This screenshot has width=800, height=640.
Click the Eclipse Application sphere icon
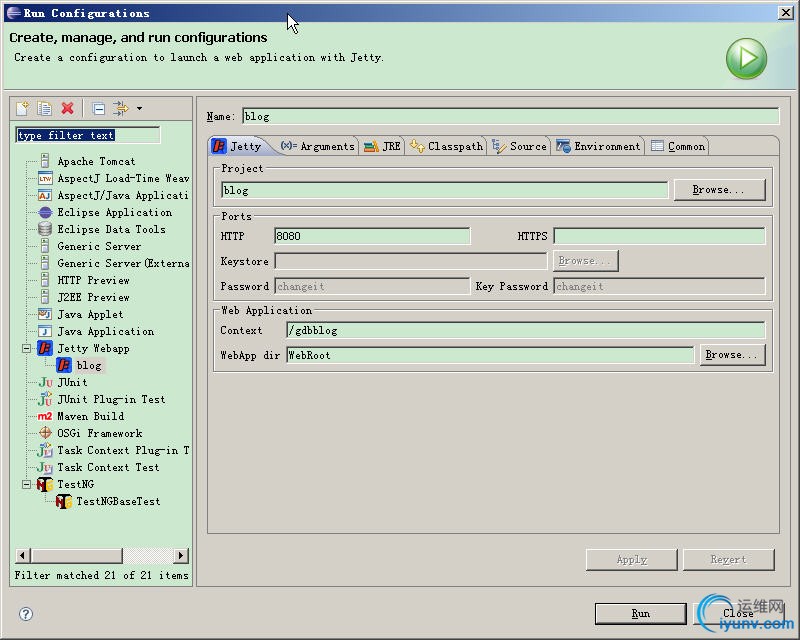(x=45, y=212)
